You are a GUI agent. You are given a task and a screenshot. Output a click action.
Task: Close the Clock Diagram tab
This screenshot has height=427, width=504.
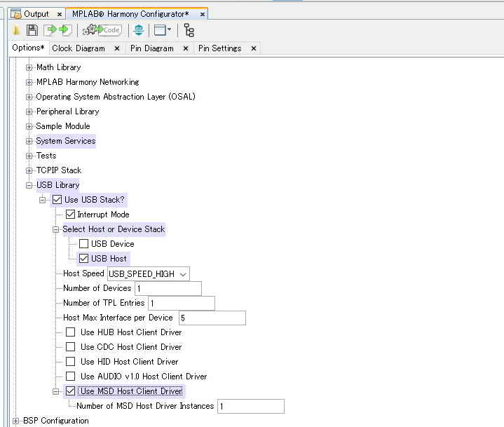pyautogui.click(x=117, y=48)
